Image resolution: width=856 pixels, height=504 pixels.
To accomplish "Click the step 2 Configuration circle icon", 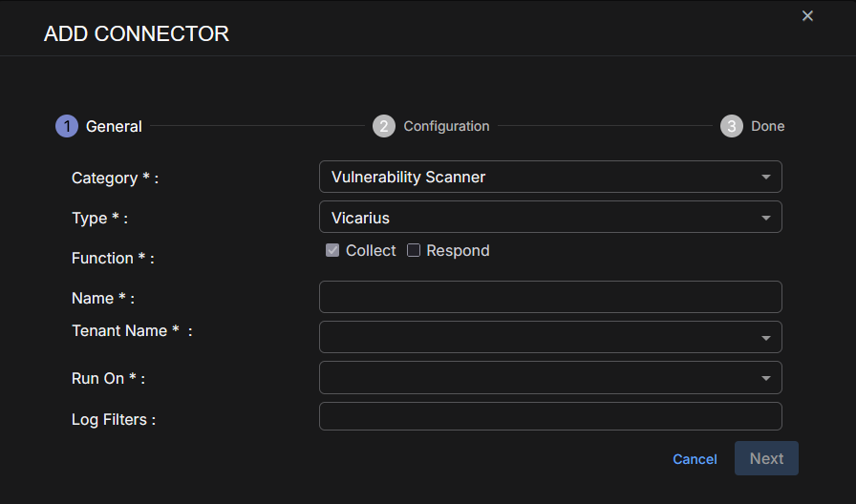I will point(384,126).
